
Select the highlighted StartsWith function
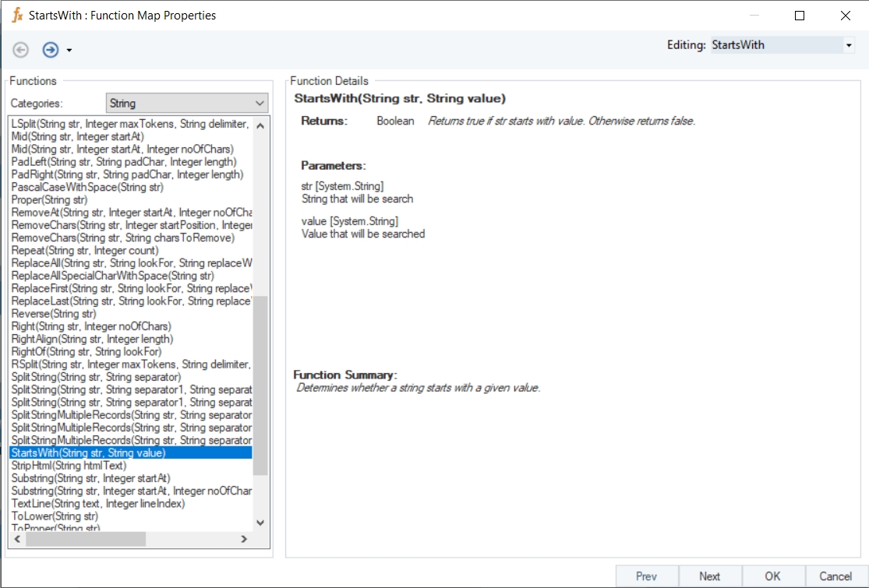88,452
